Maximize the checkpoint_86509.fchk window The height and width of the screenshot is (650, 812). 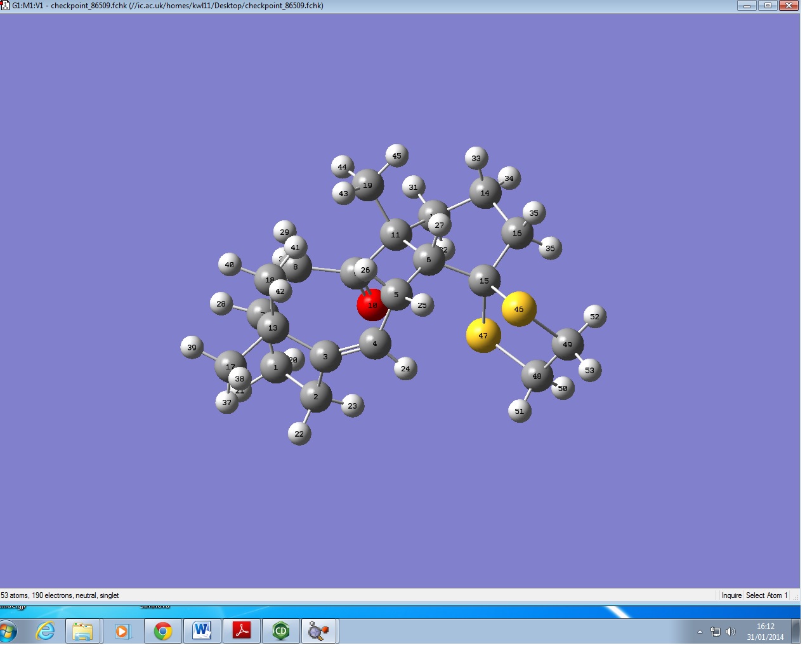point(768,6)
